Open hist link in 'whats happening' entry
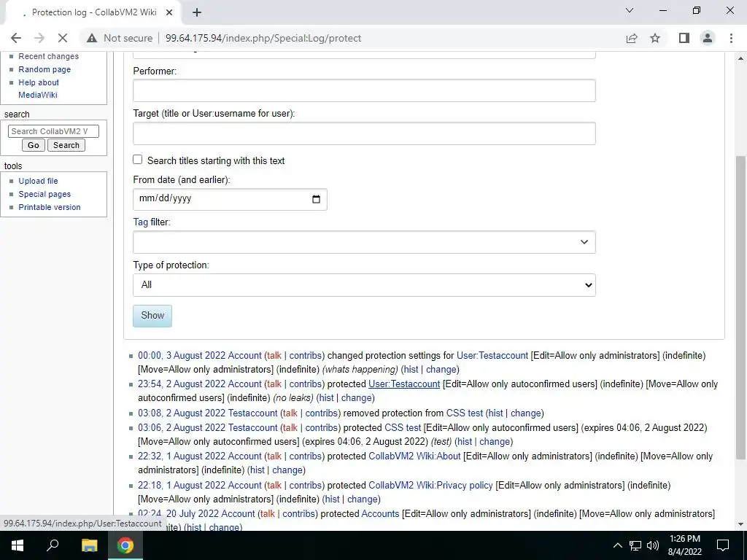 point(411,369)
